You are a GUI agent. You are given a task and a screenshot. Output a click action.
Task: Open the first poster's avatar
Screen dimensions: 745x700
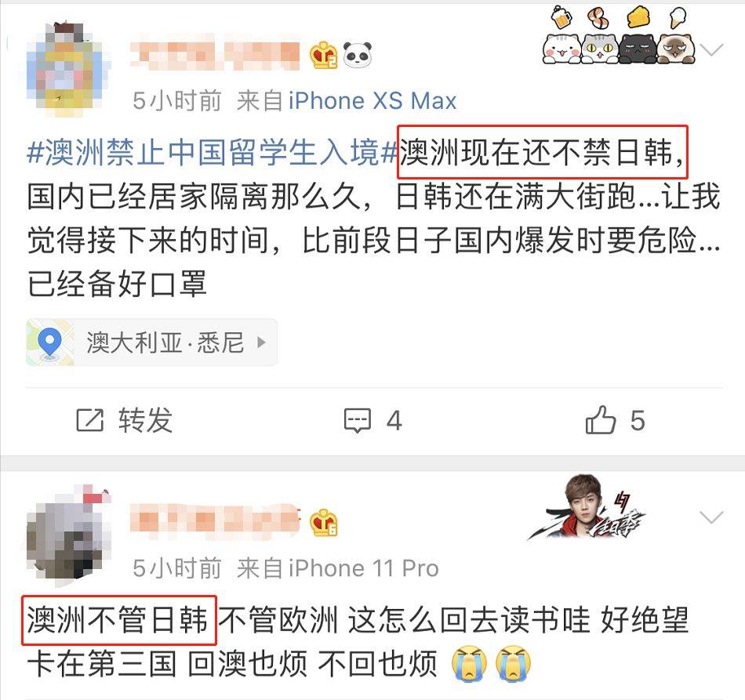(68, 70)
